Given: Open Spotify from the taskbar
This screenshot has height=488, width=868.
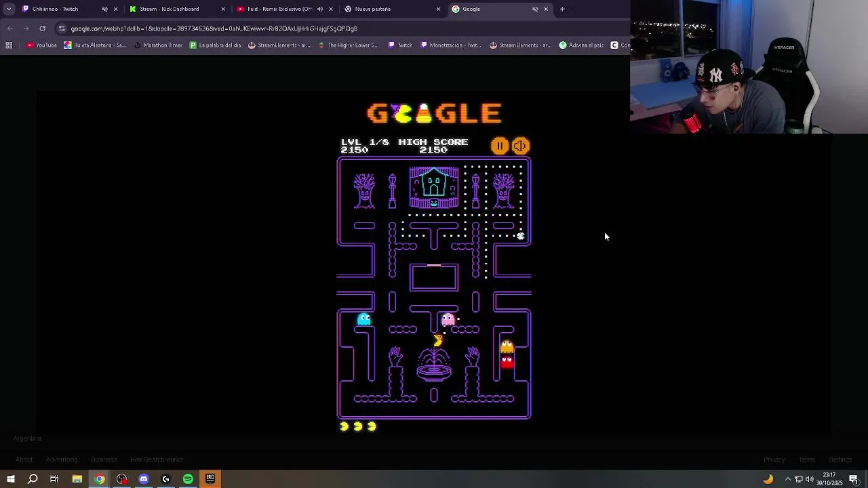Looking at the screenshot, I should pyautogui.click(x=188, y=479).
